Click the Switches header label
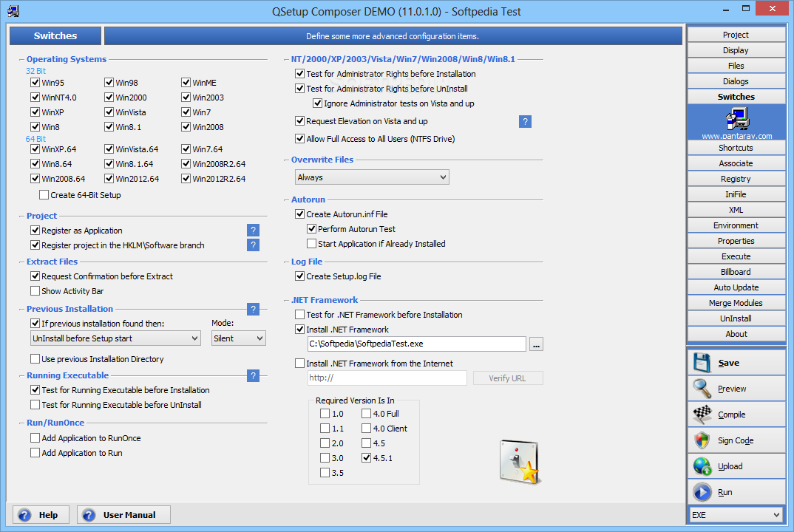The height and width of the screenshot is (532, 794). (55, 36)
